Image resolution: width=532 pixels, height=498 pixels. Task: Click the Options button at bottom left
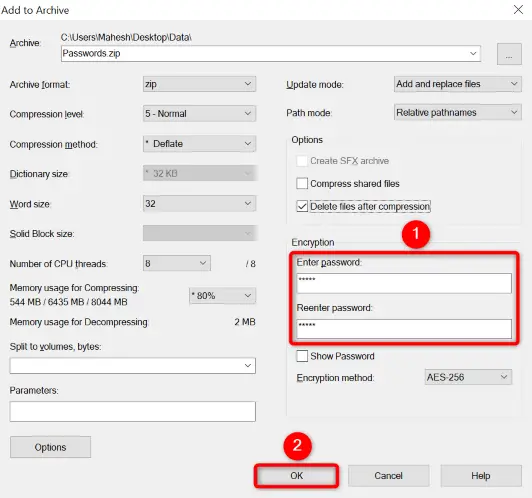(x=50, y=447)
